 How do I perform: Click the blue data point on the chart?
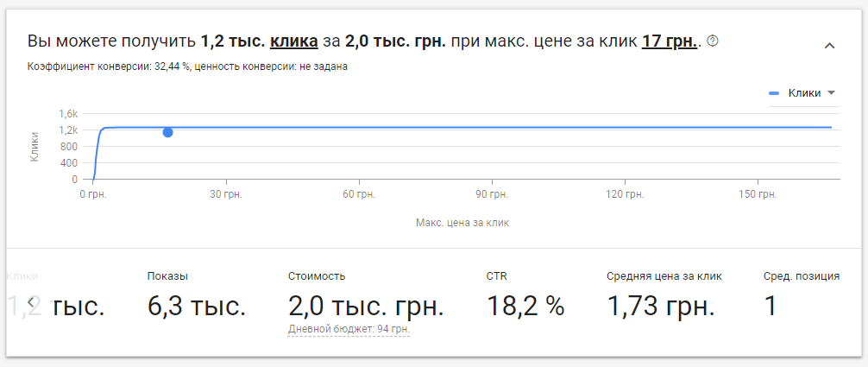[x=167, y=132]
